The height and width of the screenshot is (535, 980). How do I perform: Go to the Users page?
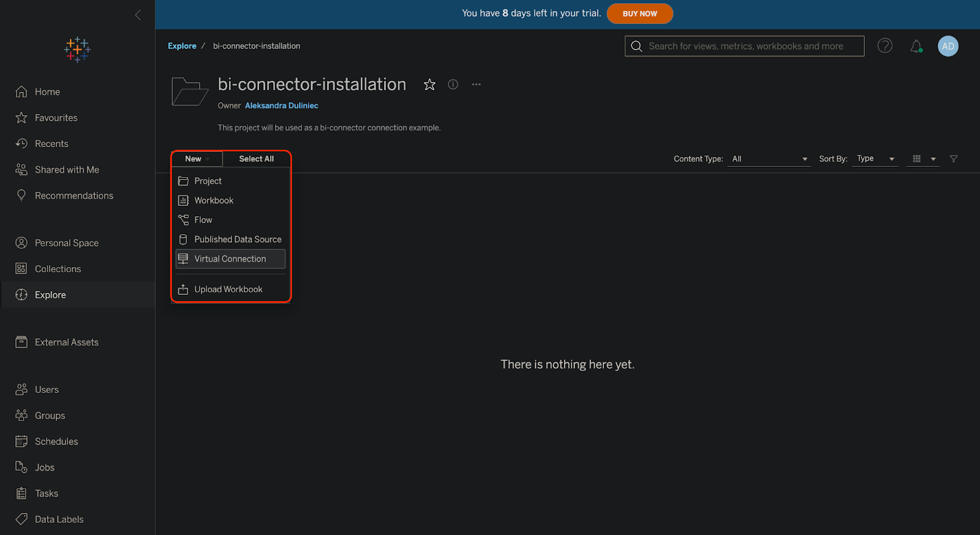[x=47, y=390]
